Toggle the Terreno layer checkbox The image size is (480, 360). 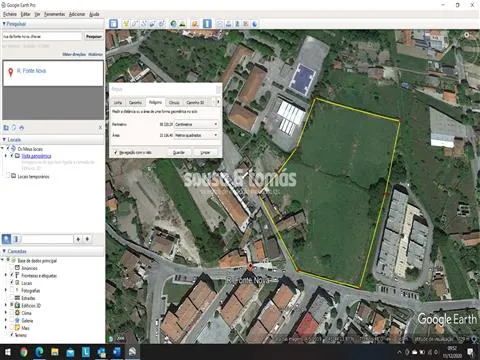click(12, 335)
